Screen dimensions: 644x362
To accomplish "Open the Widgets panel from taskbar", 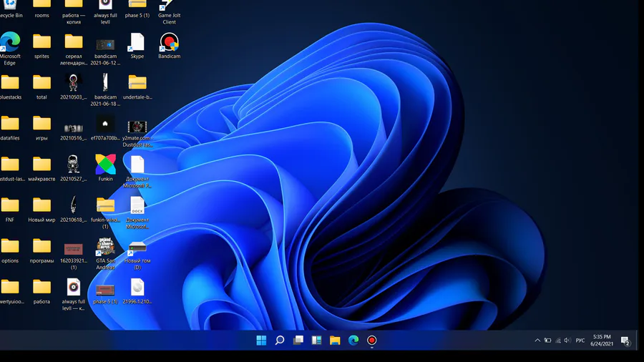I will pyautogui.click(x=317, y=341).
